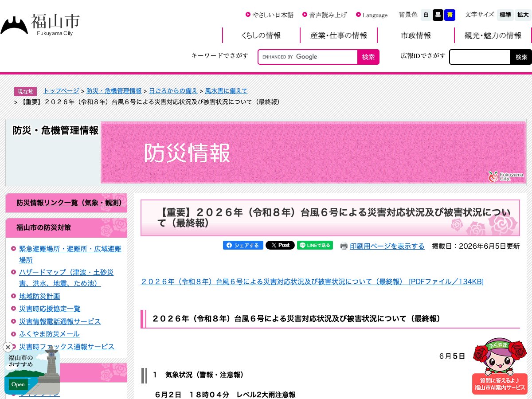
Task: Click the 6月5日 date text
Action: (452, 356)
